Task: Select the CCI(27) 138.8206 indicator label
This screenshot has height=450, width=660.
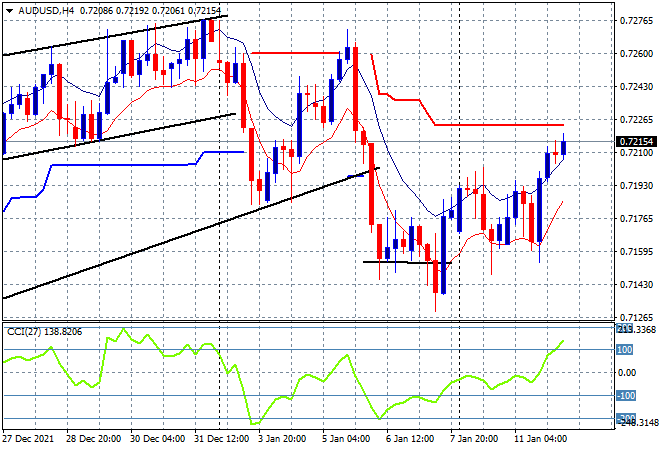Action: (45, 332)
